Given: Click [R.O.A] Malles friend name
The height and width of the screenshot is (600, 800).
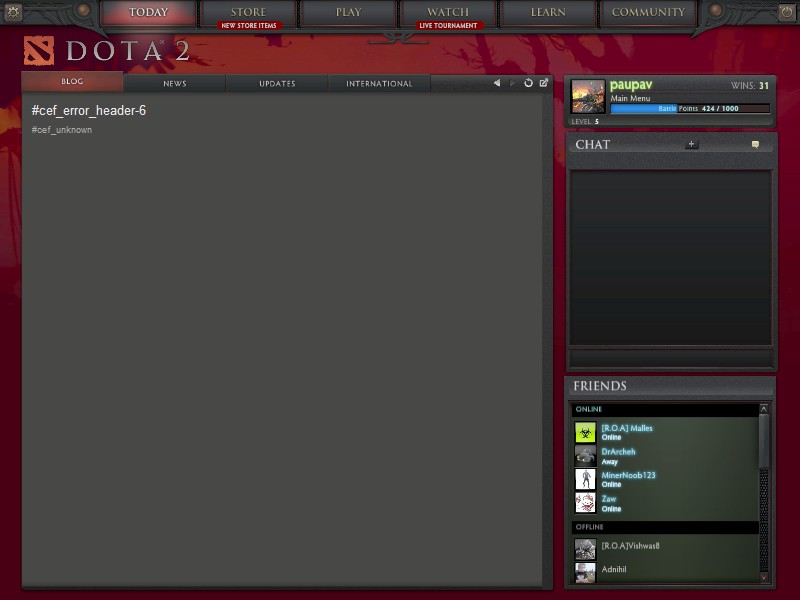Looking at the screenshot, I should tap(627, 428).
